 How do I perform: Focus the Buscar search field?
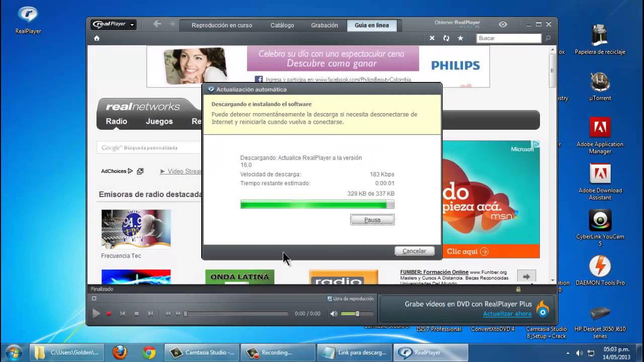point(509,38)
